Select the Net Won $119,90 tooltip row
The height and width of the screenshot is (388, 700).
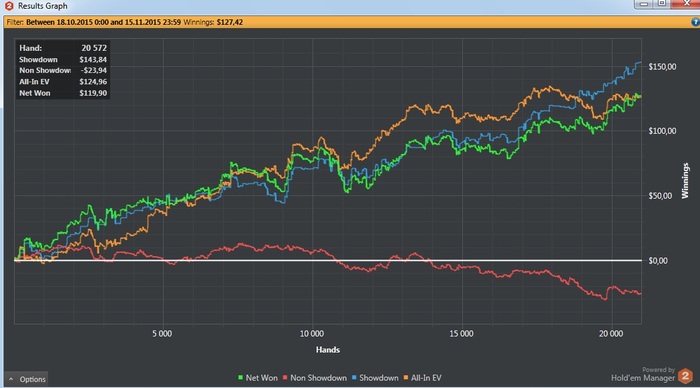(62, 93)
